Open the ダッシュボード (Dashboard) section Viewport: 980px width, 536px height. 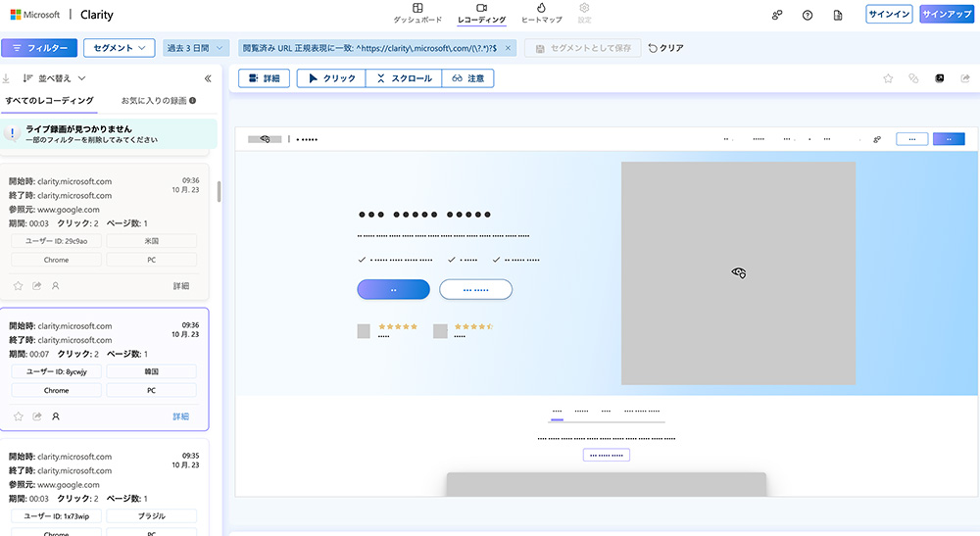pyautogui.click(x=417, y=13)
